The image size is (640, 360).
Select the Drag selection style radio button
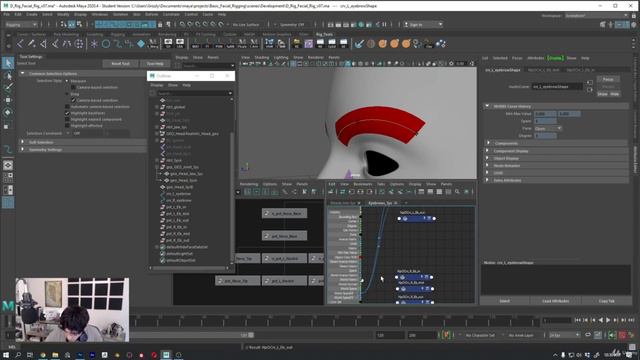(67, 94)
